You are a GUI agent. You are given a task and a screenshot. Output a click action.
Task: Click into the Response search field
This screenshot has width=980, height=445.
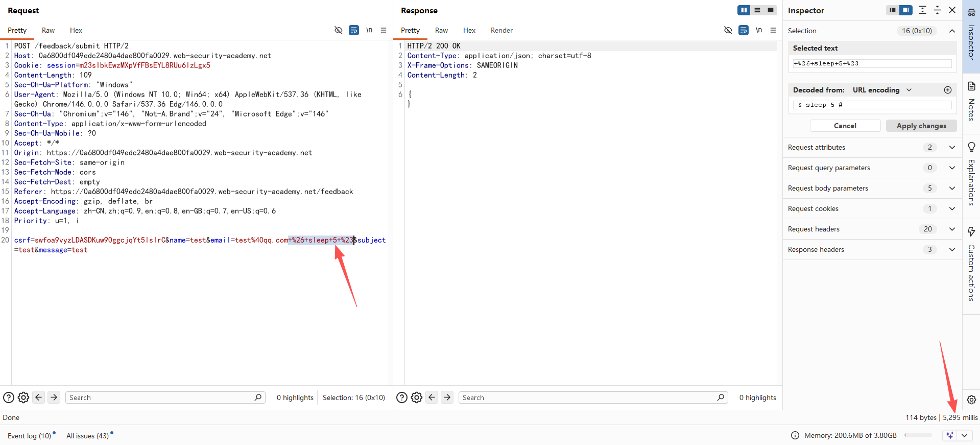(587, 397)
